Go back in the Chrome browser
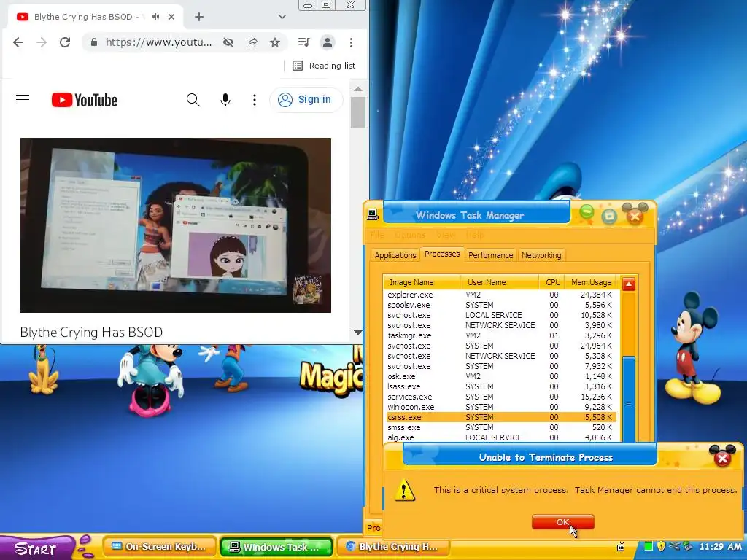 pyautogui.click(x=18, y=42)
